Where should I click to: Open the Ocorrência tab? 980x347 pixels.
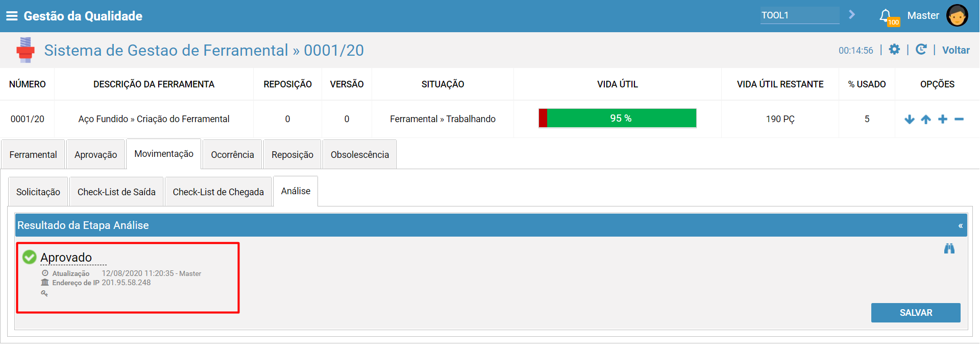[x=233, y=154]
